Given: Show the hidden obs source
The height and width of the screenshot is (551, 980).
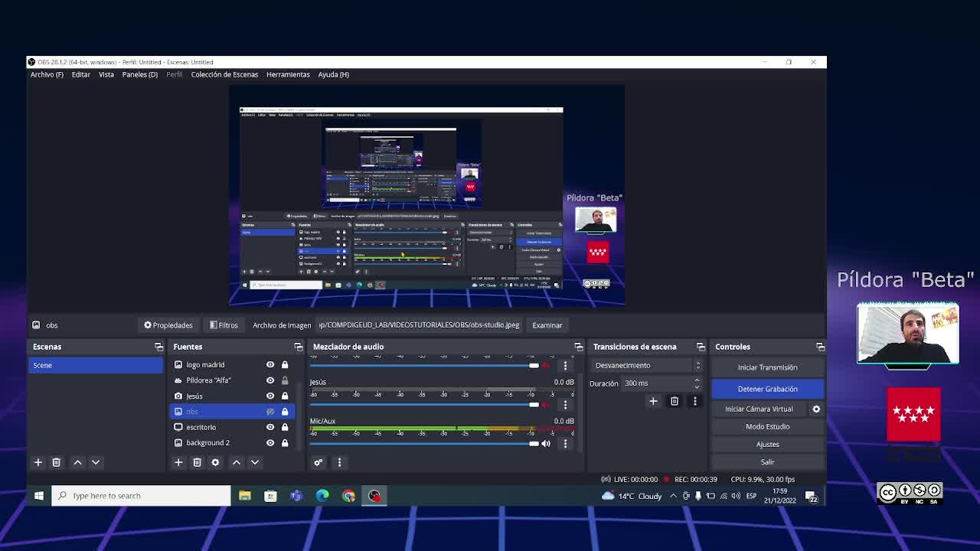Looking at the screenshot, I should (270, 412).
